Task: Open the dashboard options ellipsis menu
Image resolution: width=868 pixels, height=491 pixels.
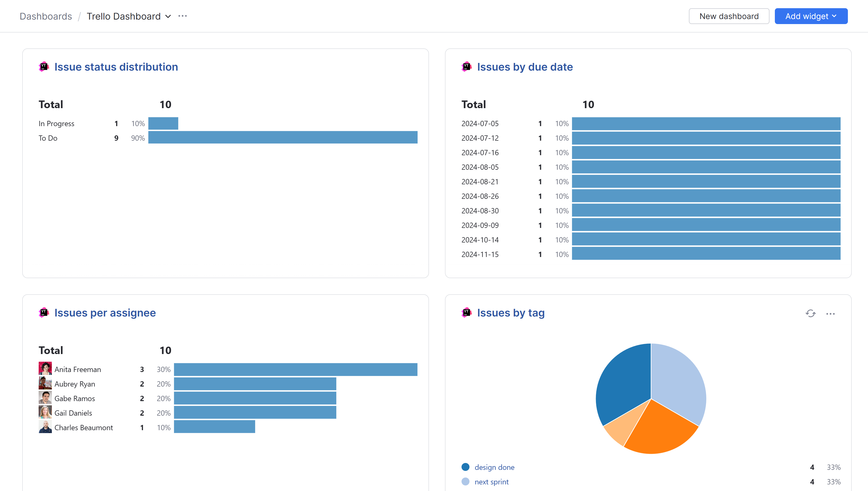Action: coord(182,16)
